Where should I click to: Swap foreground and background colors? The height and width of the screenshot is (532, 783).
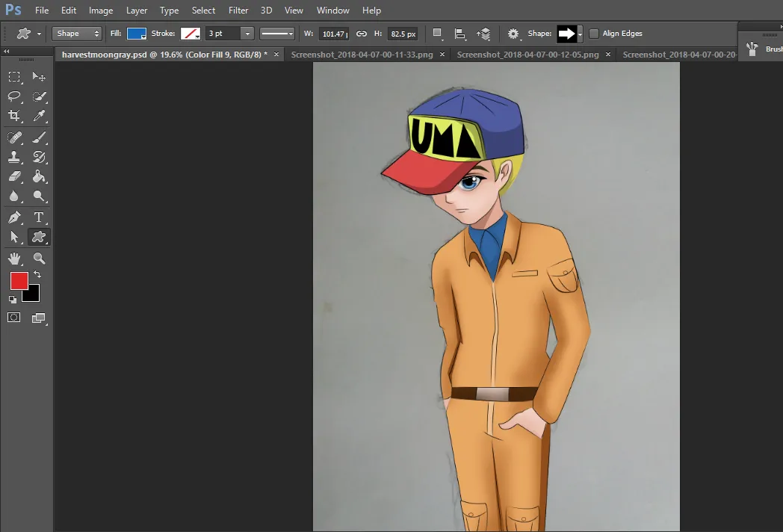click(x=38, y=275)
